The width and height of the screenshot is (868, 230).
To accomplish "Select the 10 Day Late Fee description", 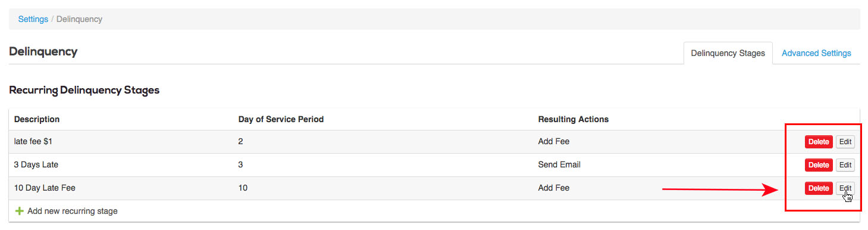I will click(45, 188).
